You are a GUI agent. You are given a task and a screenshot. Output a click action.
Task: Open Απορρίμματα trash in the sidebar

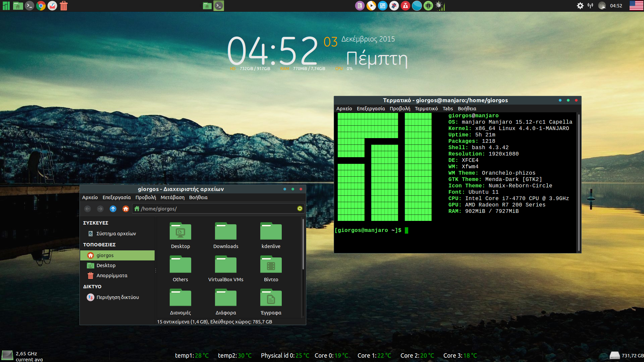pyautogui.click(x=117, y=276)
